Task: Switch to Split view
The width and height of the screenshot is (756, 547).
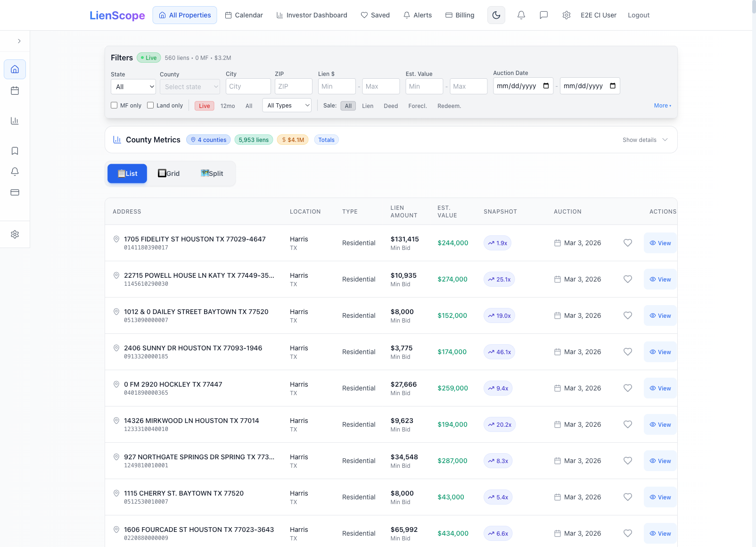Action: point(212,174)
